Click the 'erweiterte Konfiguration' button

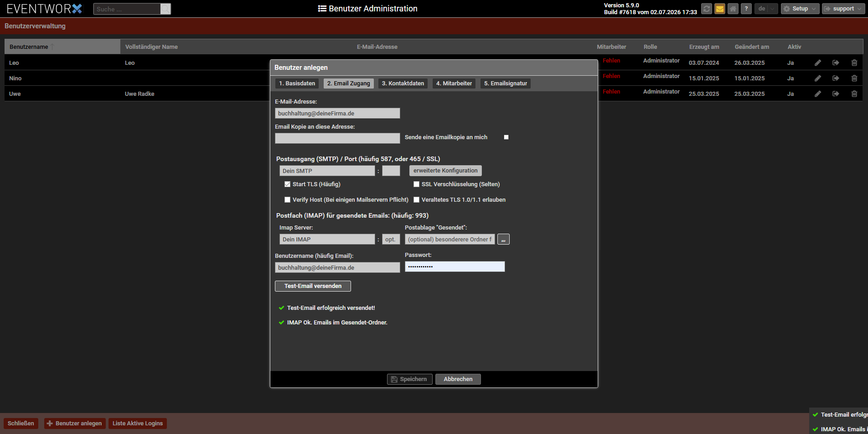coord(445,171)
